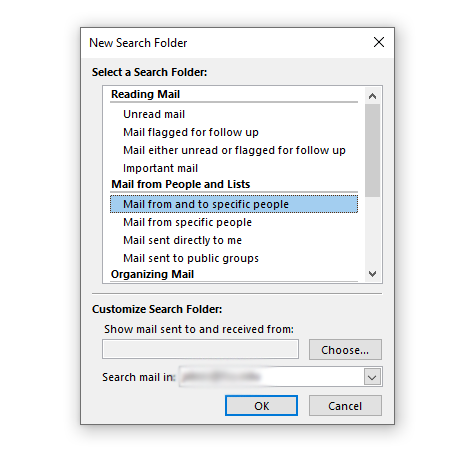Click scrollbar track below the thumb
Viewport: 462px width, 464px height.
pos(372,231)
